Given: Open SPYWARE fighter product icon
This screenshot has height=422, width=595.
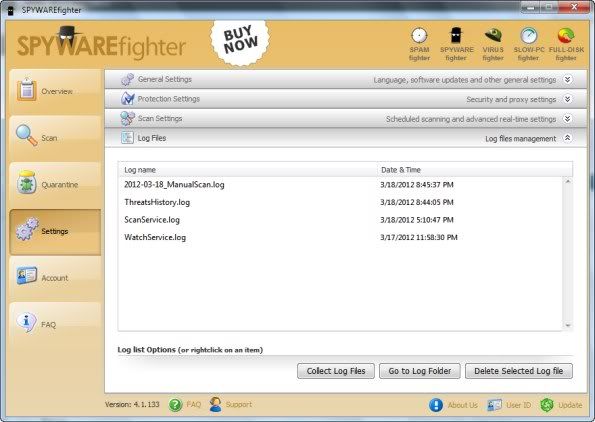Looking at the screenshot, I should [x=456, y=44].
